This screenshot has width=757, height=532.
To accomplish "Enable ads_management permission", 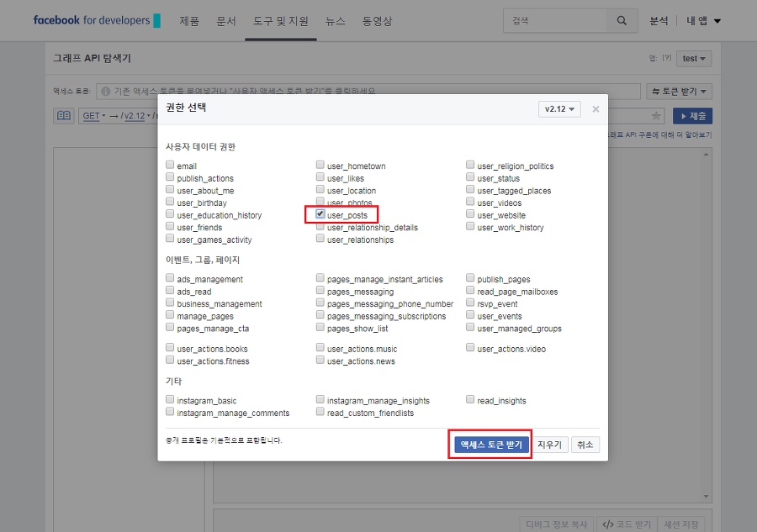I will tap(170, 278).
